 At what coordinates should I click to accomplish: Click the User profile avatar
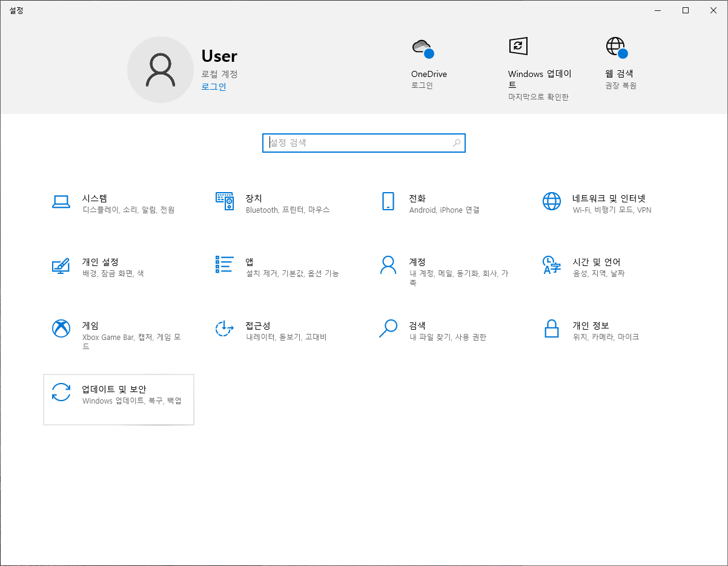click(160, 70)
